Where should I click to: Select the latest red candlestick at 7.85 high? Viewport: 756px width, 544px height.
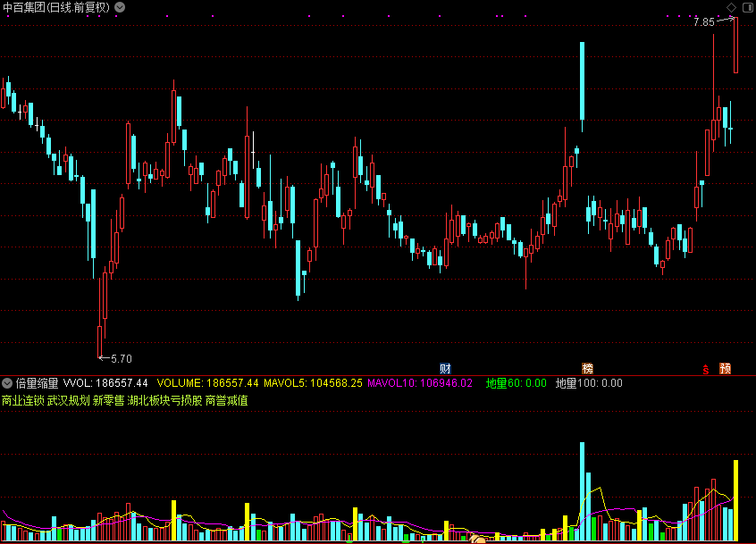pyautogui.click(x=735, y=45)
